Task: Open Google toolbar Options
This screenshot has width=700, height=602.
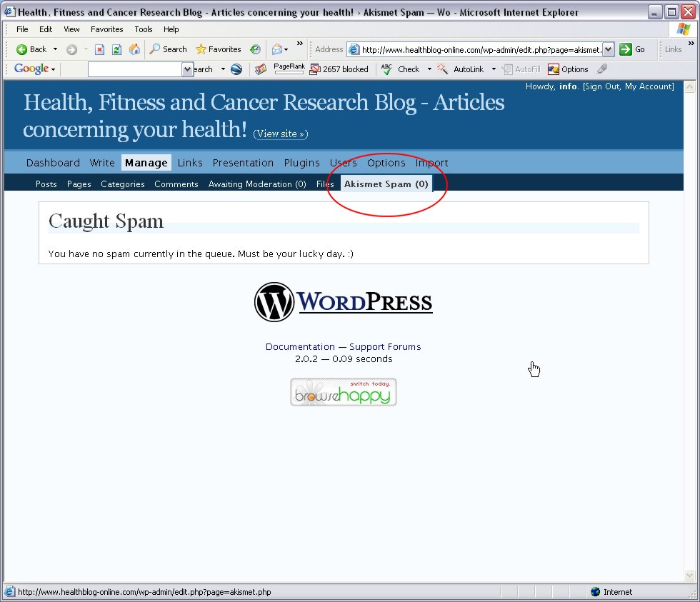Action: pos(568,69)
